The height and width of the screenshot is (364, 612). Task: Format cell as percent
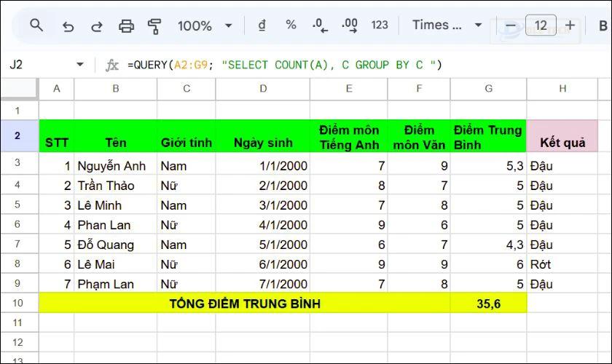click(291, 25)
